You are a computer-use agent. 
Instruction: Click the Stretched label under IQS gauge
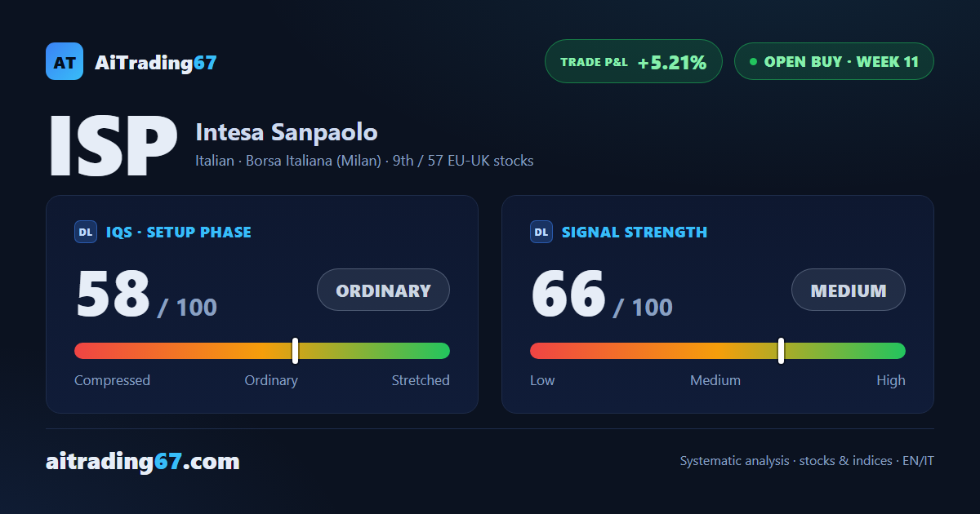pos(421,380)
